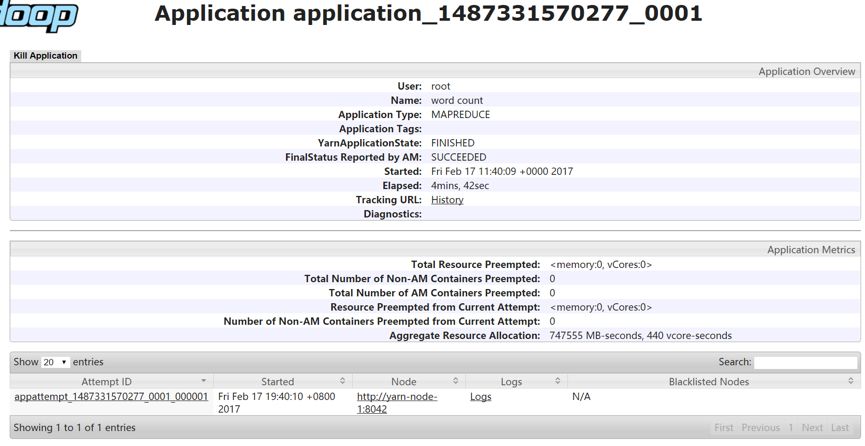
Task: Select the 'N/A' blacklisted nodes cell
Action: (x=581, y=396)
